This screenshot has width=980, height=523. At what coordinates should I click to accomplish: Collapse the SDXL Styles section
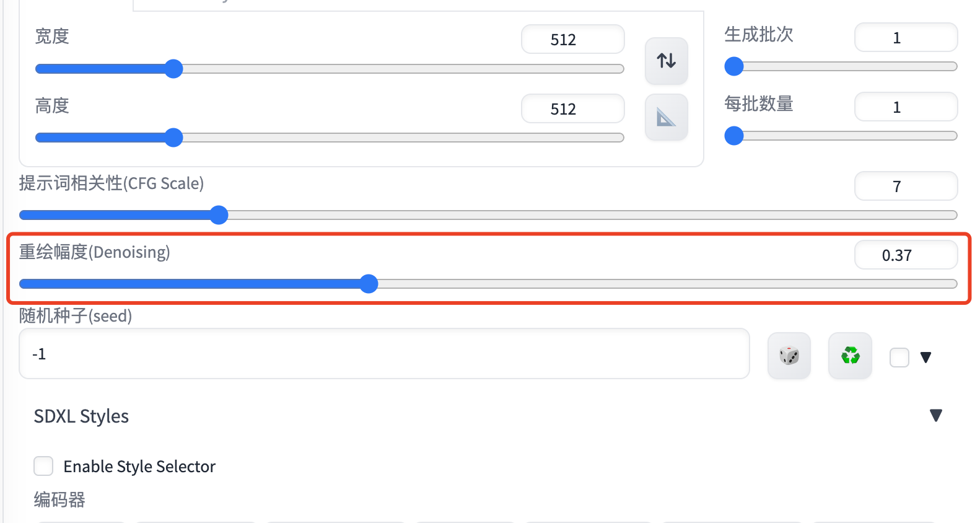936,415
